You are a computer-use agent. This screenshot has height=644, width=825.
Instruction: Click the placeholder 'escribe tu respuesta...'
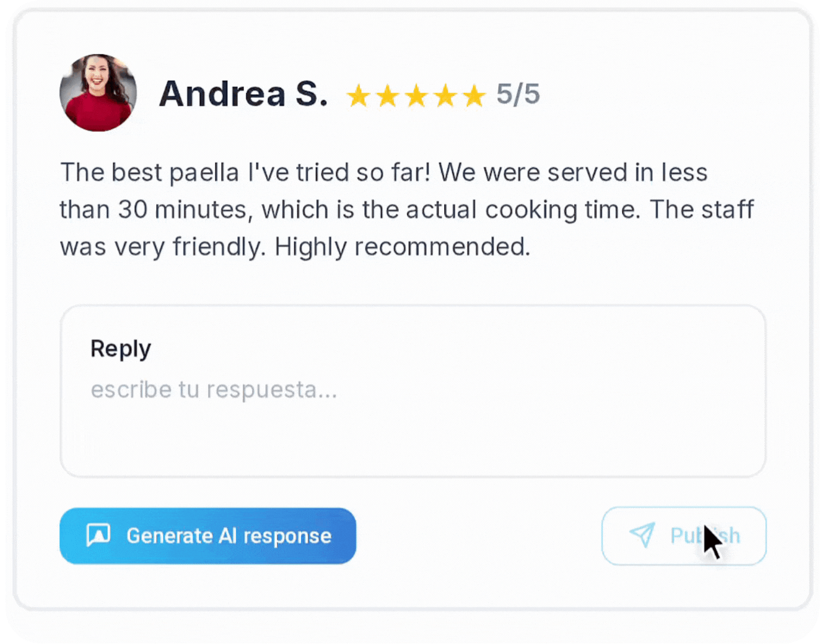(213, 390)
